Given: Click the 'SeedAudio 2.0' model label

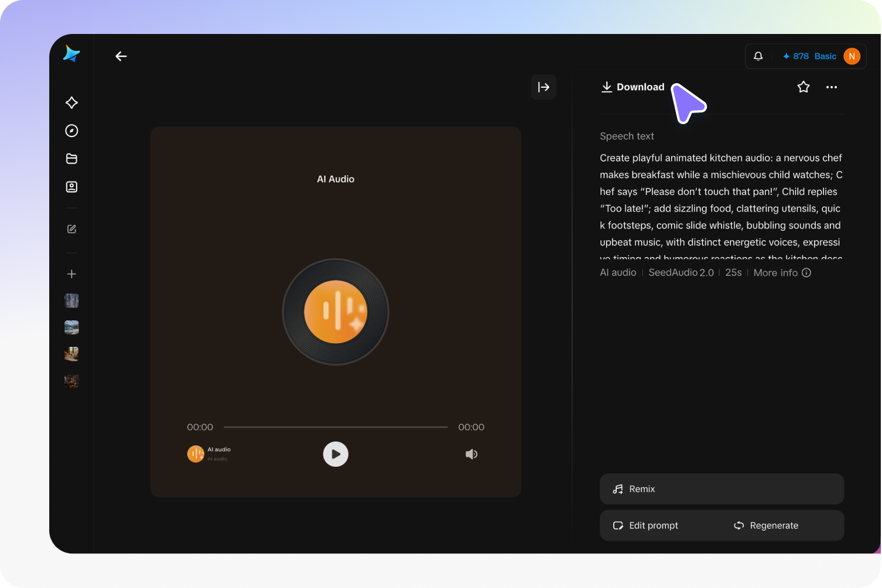Looking at the screenshot, I should click(681, 272).
